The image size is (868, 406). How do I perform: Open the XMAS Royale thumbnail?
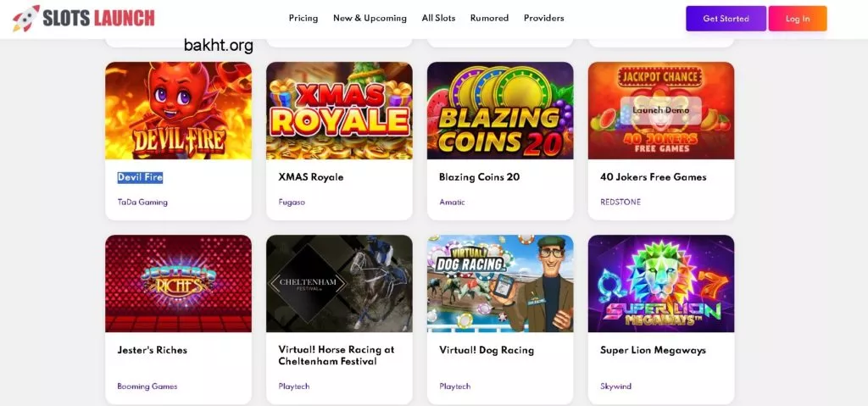[x=339, y=110]
